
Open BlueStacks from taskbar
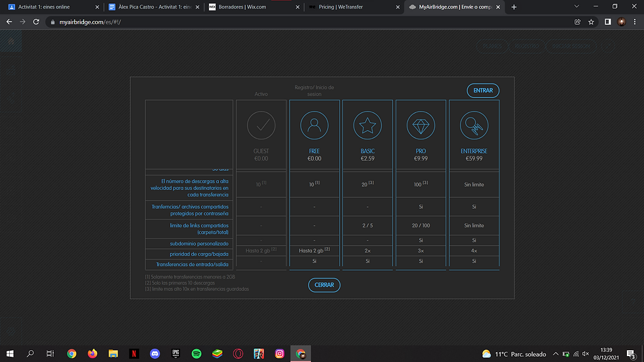tap(218, 353)
